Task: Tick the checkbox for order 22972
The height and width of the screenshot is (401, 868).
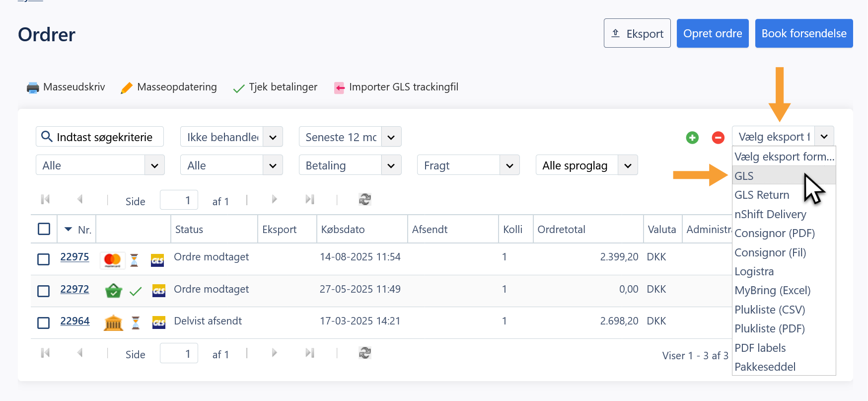Action: 44,291
